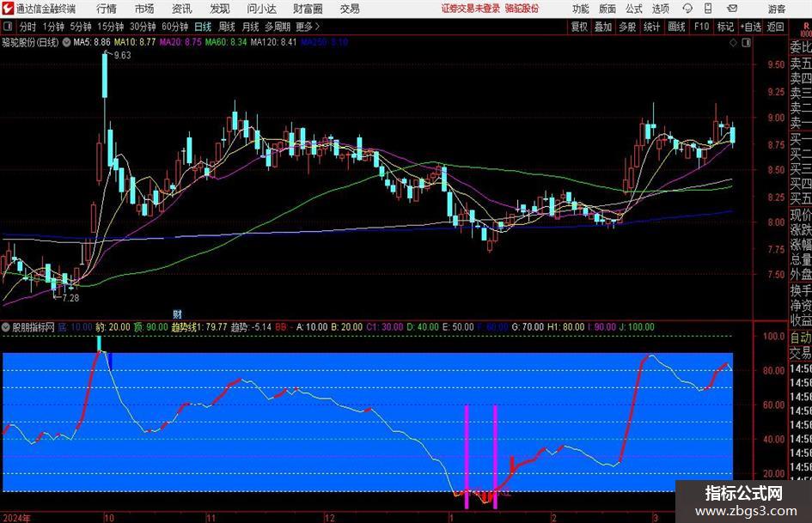Viewport: 812px width, 523px height.
Task: Click the 2024年 label on time axis
Action: click(x=16, y=518)
